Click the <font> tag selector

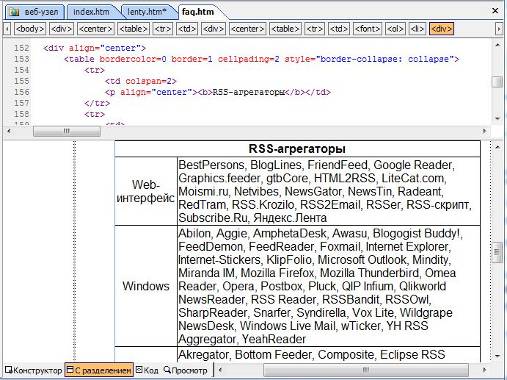(x=367, y=29)
